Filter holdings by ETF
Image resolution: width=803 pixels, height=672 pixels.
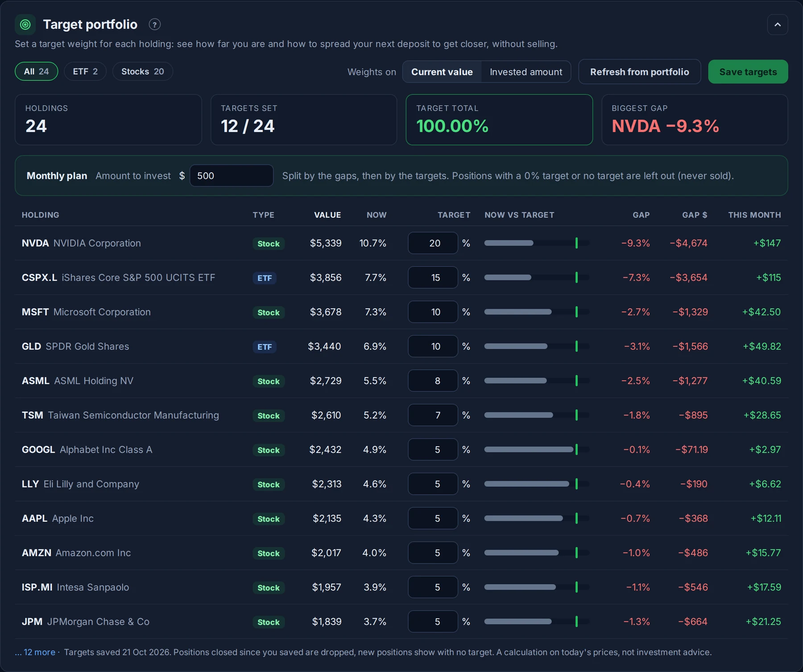point(85,71)
